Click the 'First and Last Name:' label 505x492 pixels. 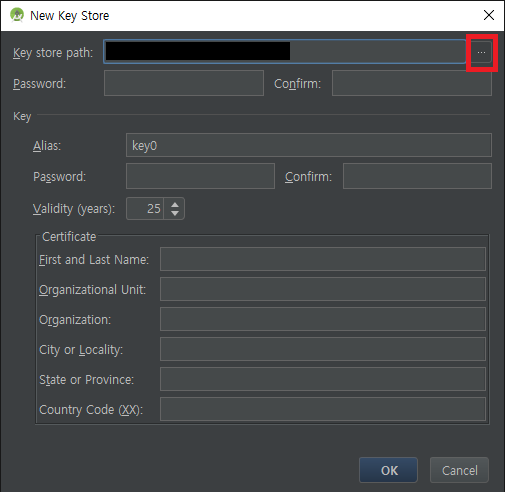click(94, 260)
